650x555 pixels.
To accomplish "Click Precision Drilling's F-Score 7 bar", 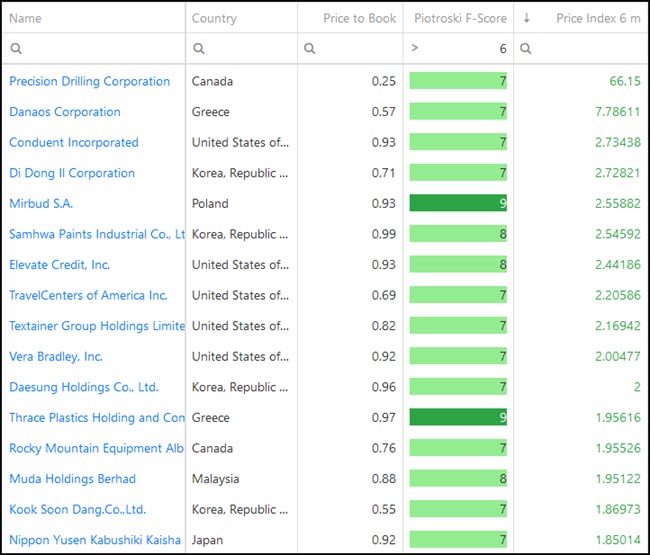I will (x=458, y=81).
